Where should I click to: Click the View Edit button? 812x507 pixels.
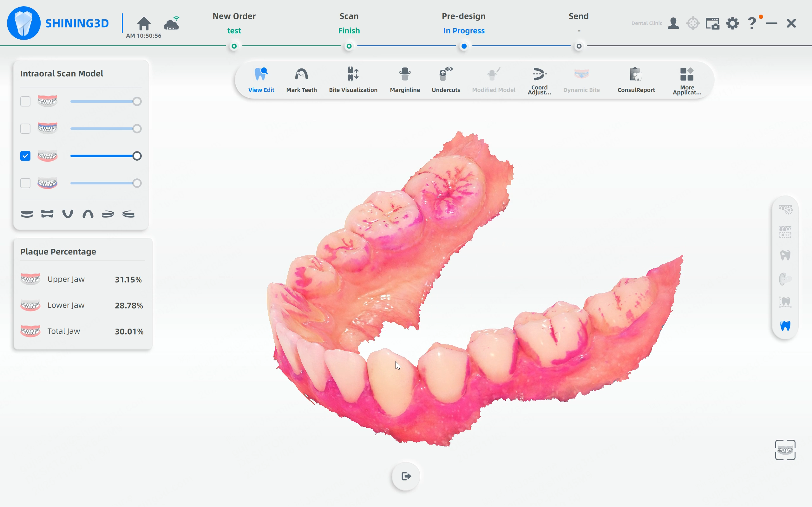[261, 80]
